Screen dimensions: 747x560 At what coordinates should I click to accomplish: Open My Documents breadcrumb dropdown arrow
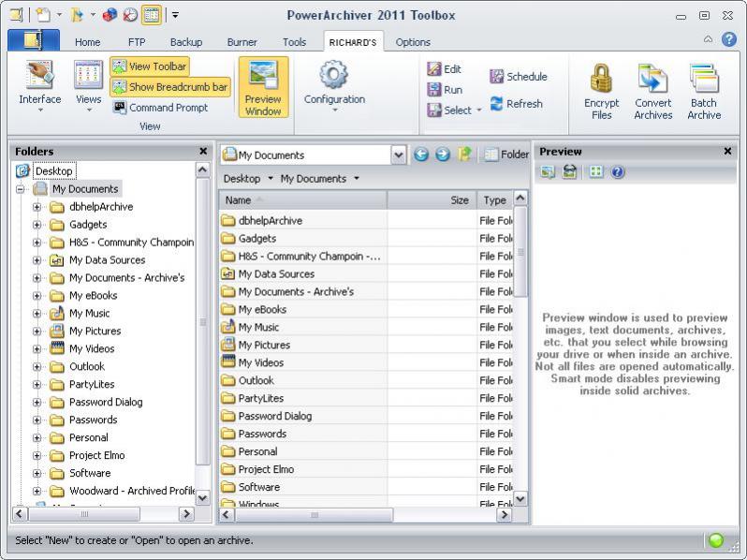(357, 179)
